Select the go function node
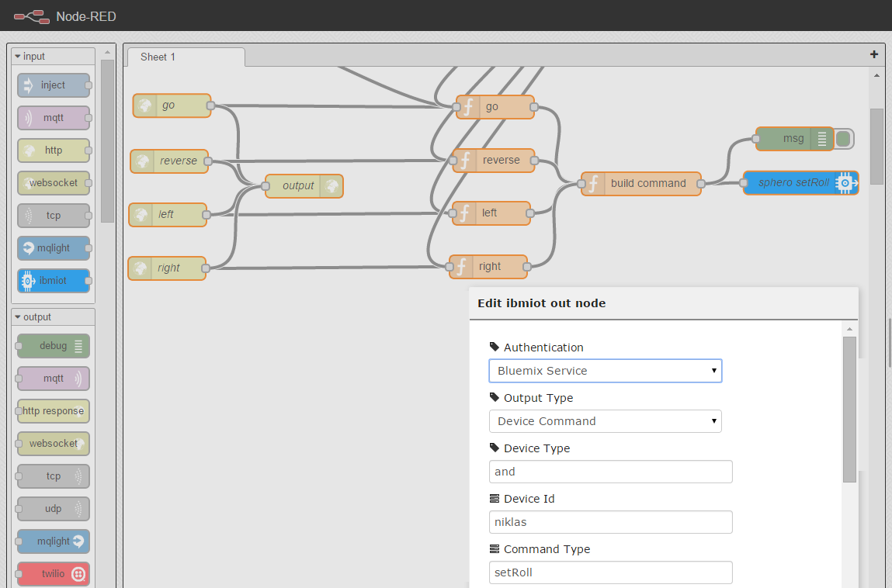The height and width of the screenshot is (588, 892). click(495, 107)
